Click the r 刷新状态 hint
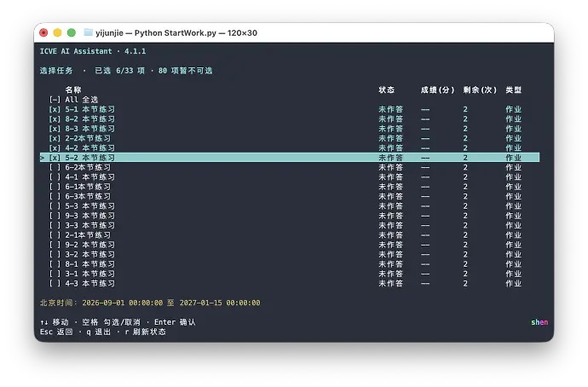Viewport: 588px width, 387px height. click(x=145, y=332)
